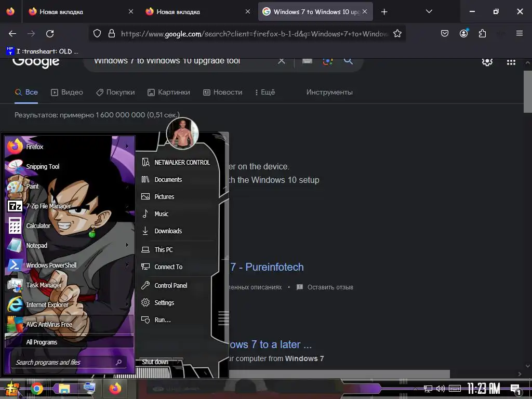
Task: Open Notepad from Start menu
Action: (x=69, y=245)
